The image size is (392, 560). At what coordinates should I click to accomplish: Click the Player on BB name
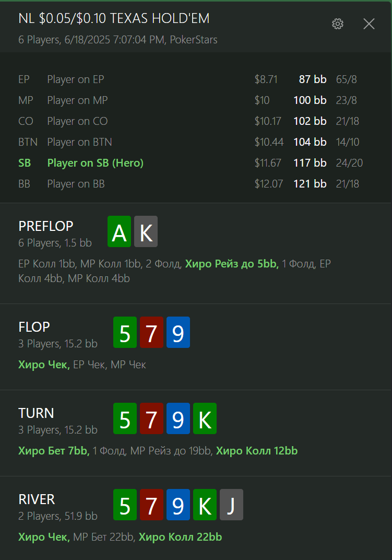tap(76, 184)
